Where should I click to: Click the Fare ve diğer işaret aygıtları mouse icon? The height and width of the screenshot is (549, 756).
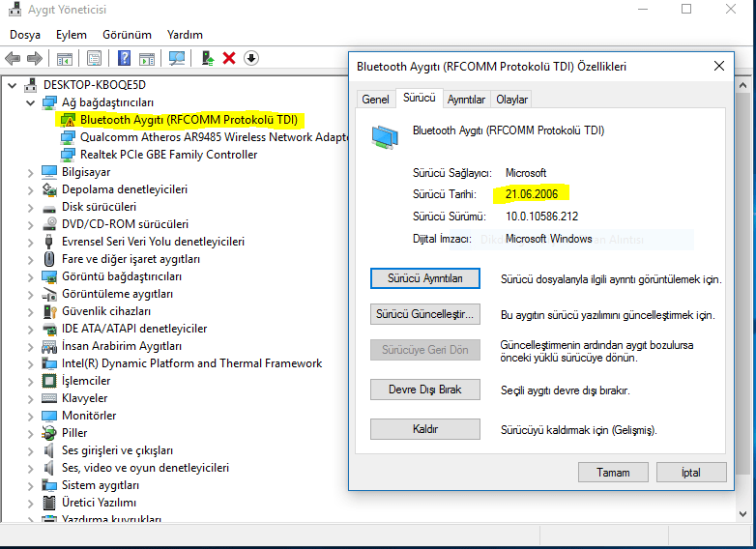pos(49,259)
